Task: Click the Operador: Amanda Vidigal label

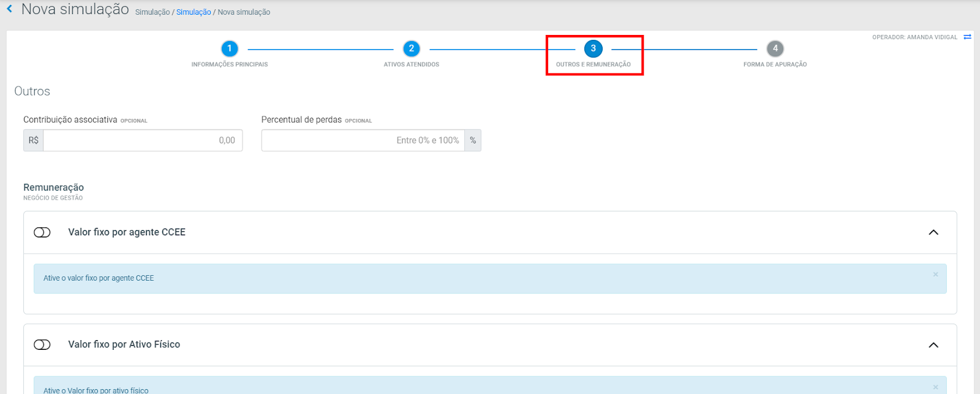Action: [914, 37]
